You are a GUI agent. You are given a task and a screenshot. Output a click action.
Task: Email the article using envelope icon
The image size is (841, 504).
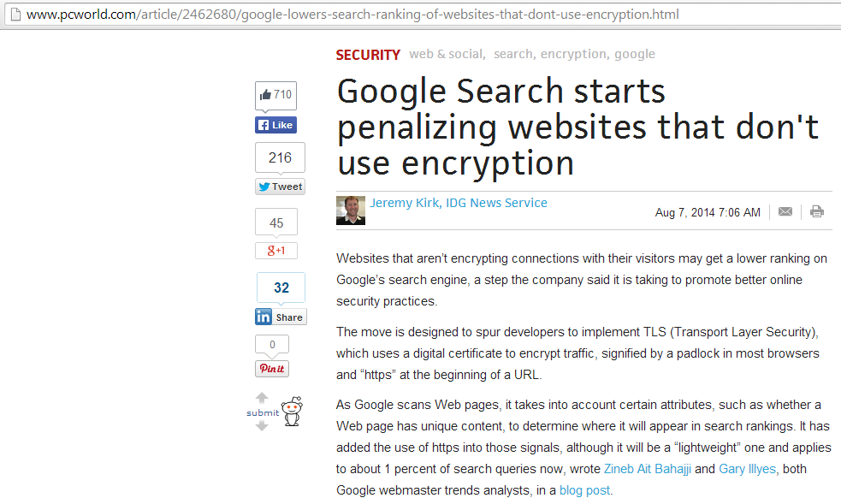785,211
